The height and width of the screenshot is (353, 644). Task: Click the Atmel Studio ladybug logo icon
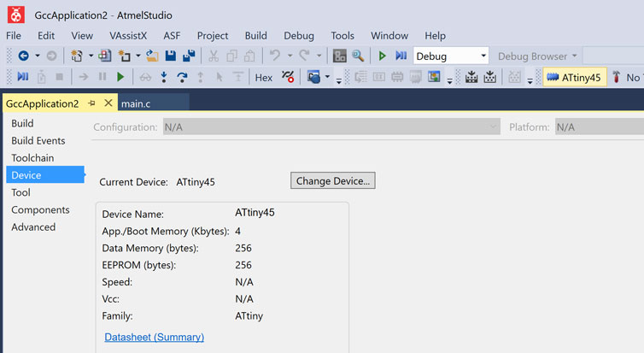click(x=16, y=15)
